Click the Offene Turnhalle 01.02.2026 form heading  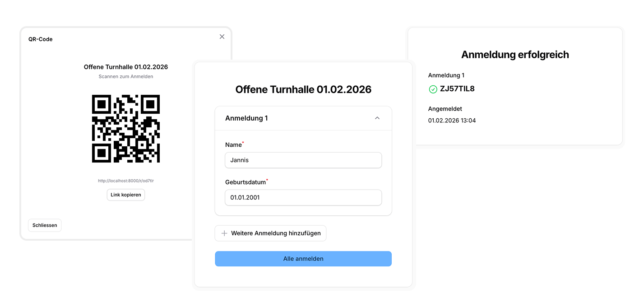303,89
